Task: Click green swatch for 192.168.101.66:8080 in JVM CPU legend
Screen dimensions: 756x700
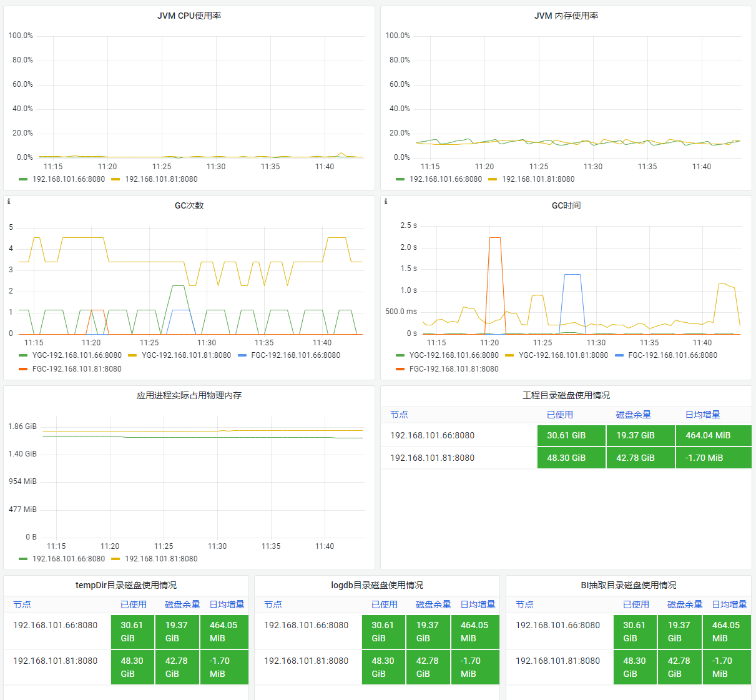Action: tap(23, 179)
